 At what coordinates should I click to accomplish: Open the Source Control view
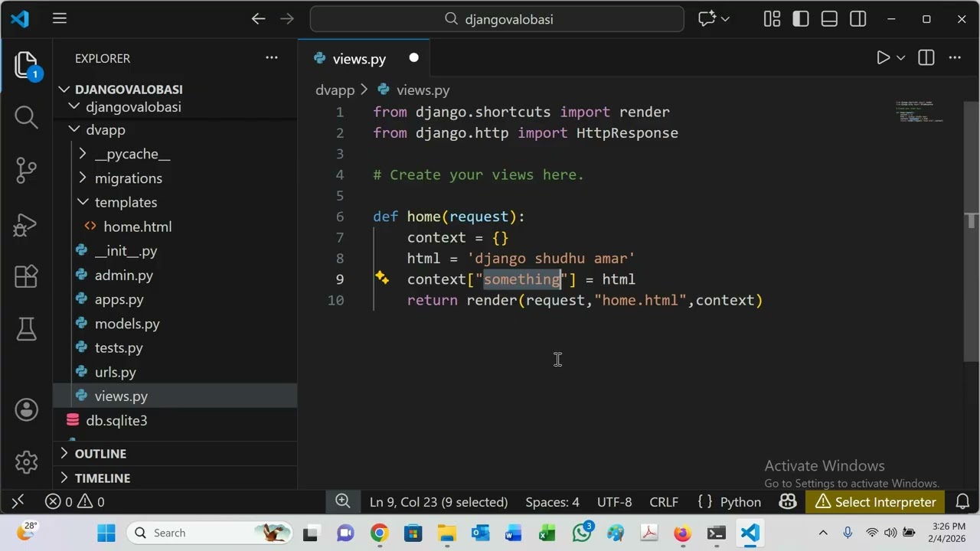26,170
